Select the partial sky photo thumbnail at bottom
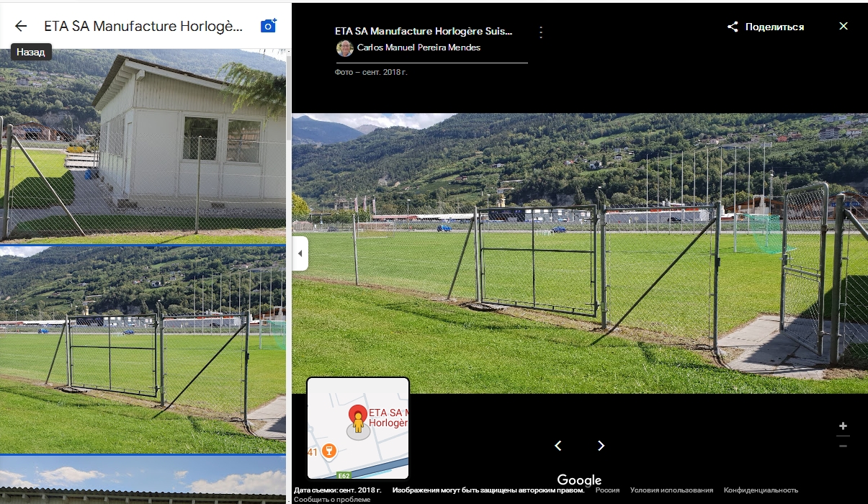Viewport: 868px width, 504px height. click(143, 480)
